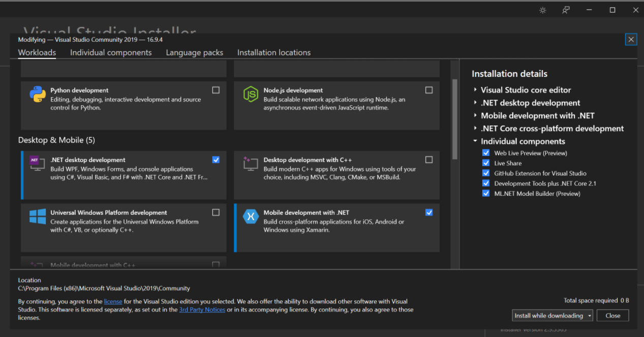Switch to the Individual components tab
Screen dimensions: 644x337
111,52
